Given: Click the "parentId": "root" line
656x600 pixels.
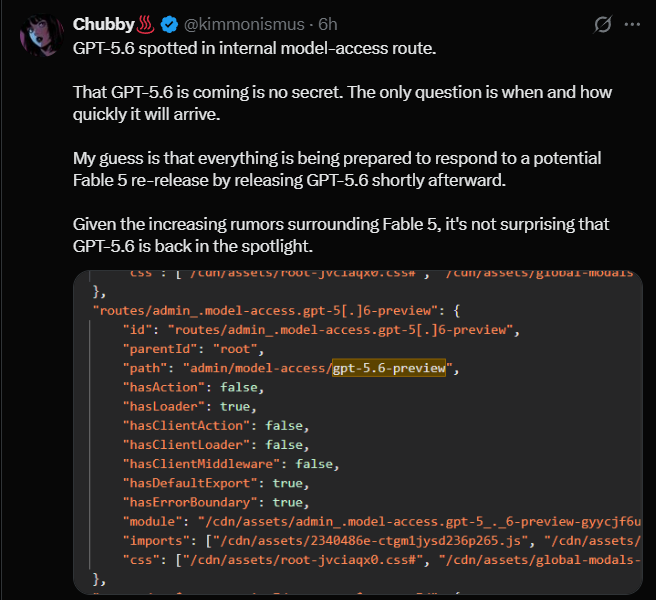Looking at the screenshot, I should 193,349.
